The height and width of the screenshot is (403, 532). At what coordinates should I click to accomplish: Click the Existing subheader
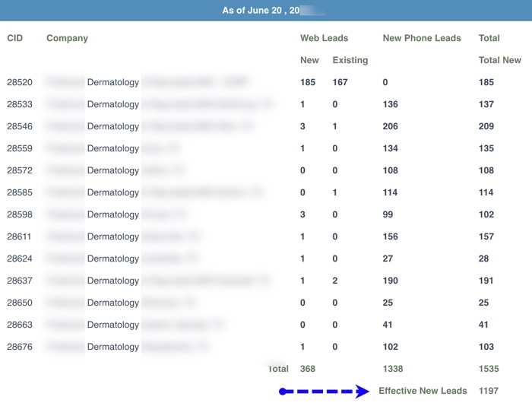pos(350,60)
